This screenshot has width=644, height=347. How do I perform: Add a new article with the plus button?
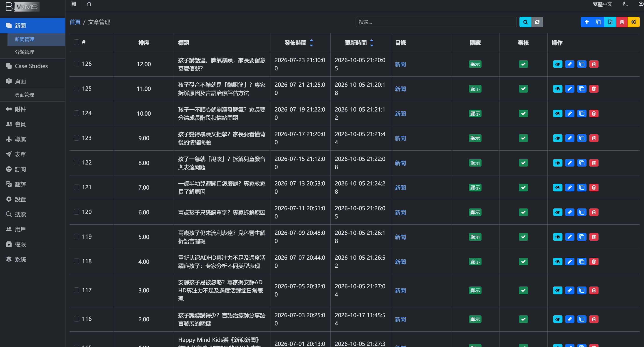pos(587,22)
